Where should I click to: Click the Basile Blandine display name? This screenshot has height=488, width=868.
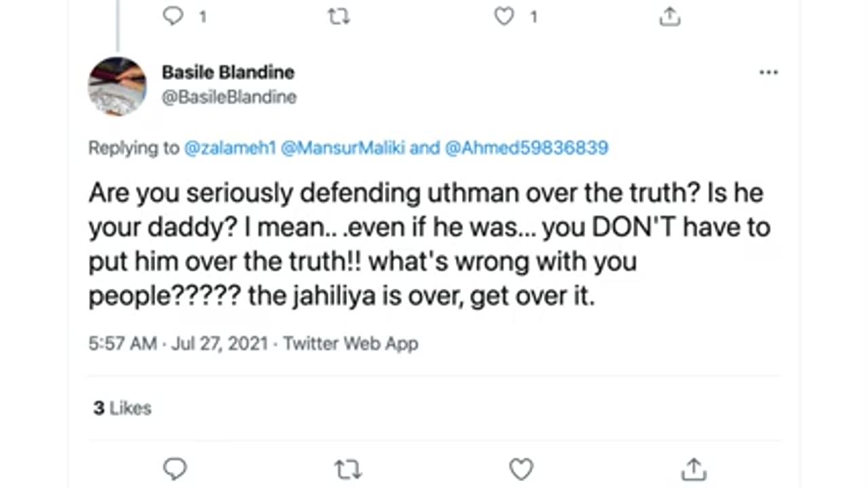pyautogui.click(x=228, y=72)
